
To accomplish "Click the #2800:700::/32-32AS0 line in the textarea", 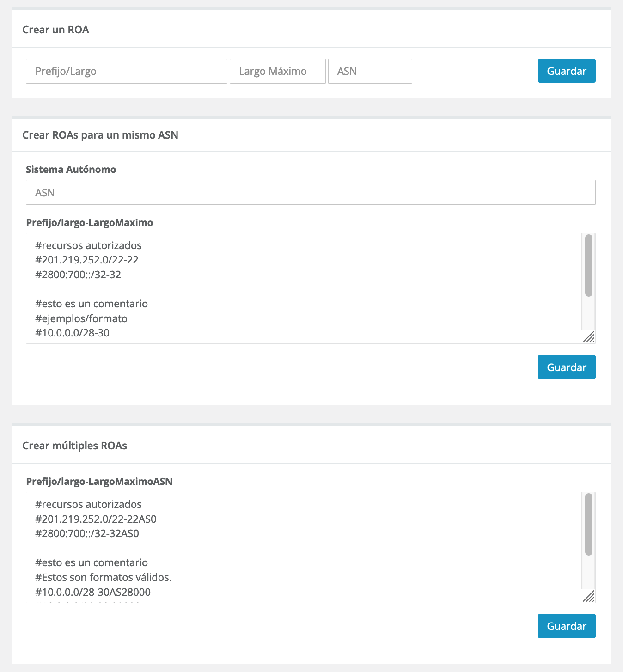I will click(87, 533).
